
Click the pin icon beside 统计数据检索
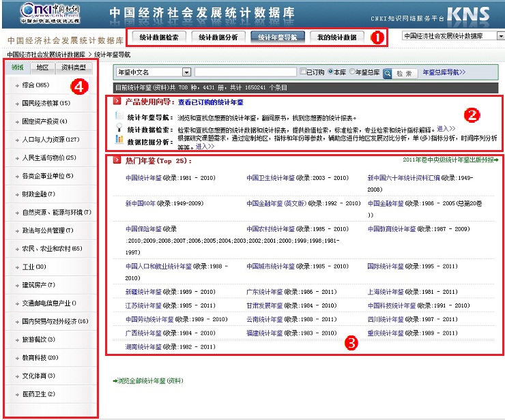tap(119, 128)
